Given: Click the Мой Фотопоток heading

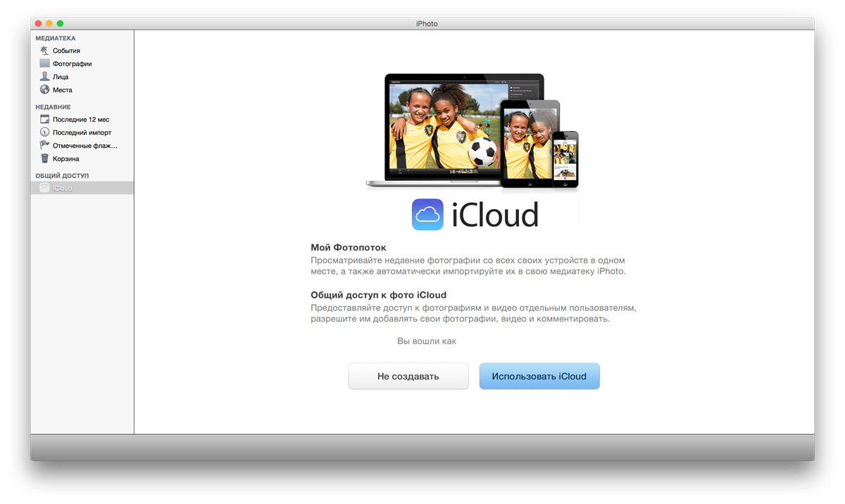Looking at the screenshot, I should click(x=349, y=248).
